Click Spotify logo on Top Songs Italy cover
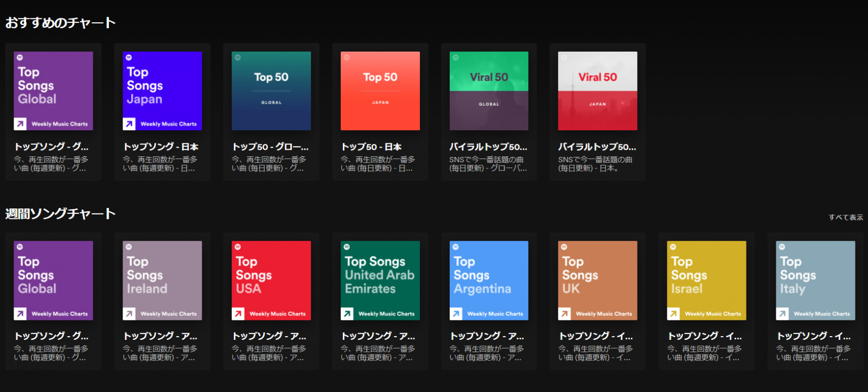This screenshot has height=392, width=868. (782, 246)
